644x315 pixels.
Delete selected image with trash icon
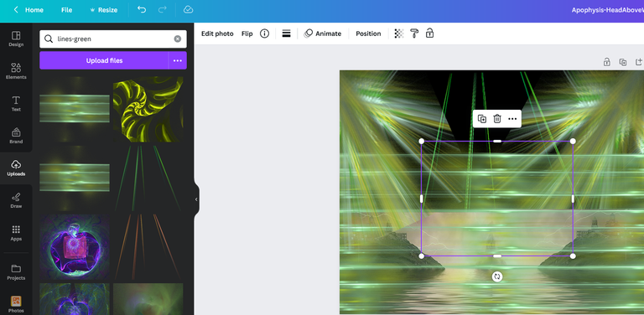(x=497, y=119)
